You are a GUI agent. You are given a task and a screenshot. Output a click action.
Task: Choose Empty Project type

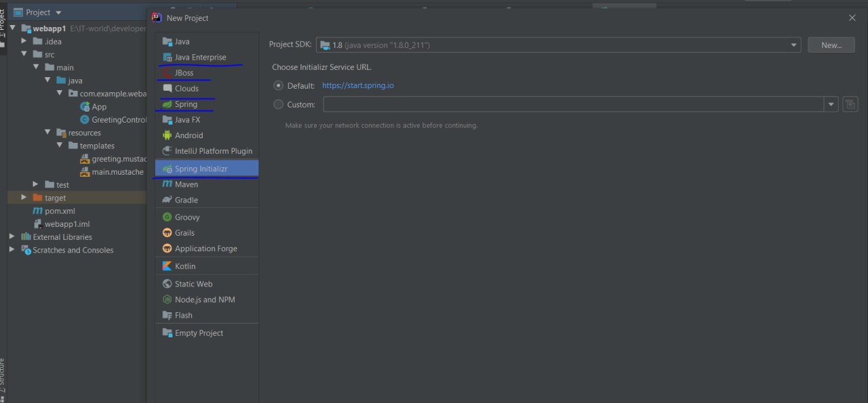207,333
